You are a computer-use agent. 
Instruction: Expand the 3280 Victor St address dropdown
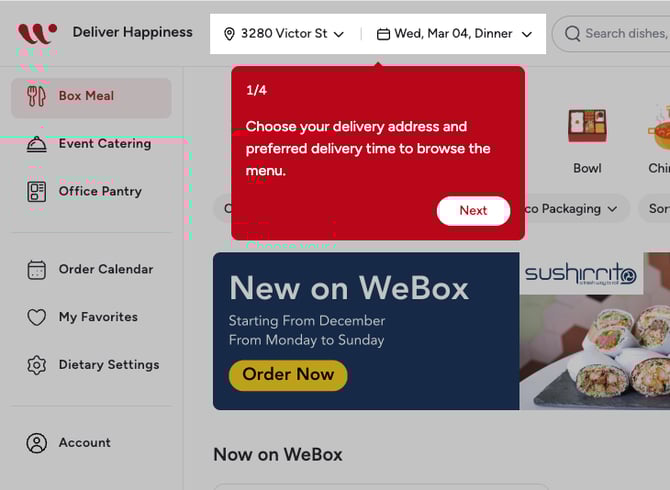pyautogui.click(x=284, y=34)
